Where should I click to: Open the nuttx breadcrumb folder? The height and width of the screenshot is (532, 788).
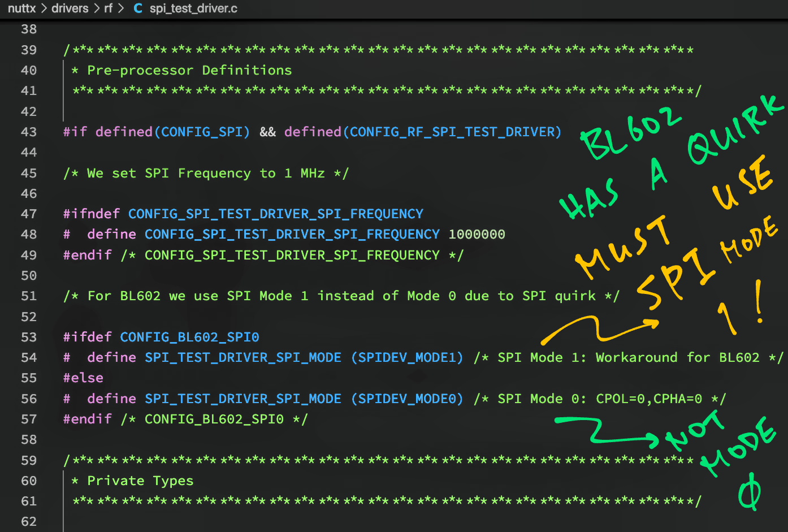[21, 8]
